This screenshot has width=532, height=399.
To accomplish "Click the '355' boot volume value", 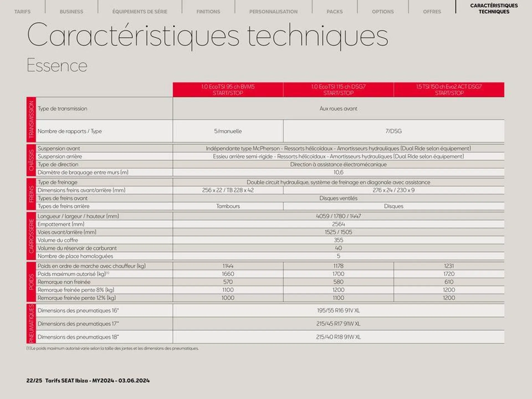I will pyautogui.click(x=338, y=240).
